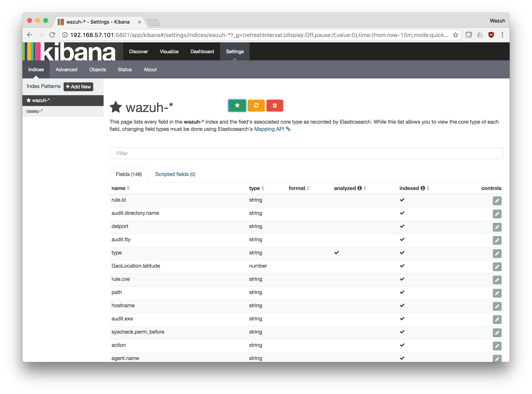Viewport: 532px width, 394px height.
Task: Remove index pattern with red trash button
Action: [x=274, y=105]
